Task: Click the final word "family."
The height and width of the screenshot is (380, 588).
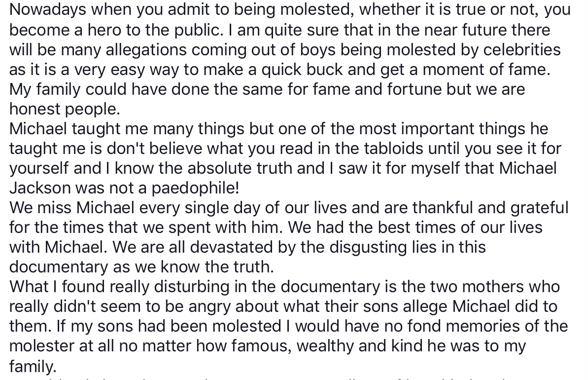Action: tap(33, 366)
